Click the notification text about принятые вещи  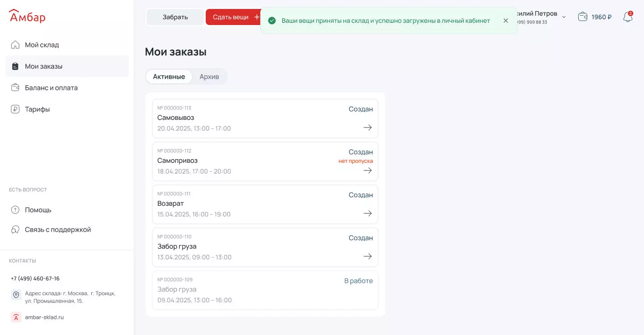click(386, 21)
